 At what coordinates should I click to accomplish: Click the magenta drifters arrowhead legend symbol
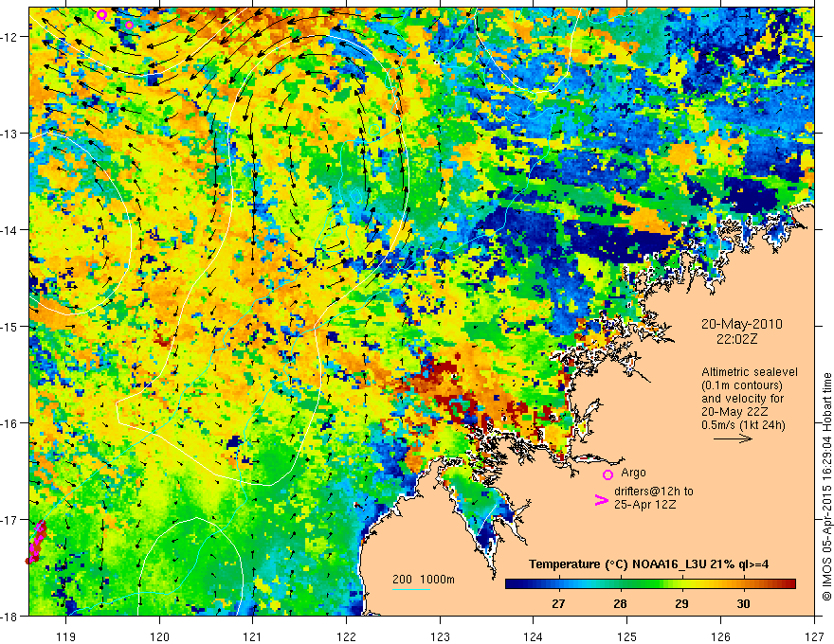[x=601, y=500]
